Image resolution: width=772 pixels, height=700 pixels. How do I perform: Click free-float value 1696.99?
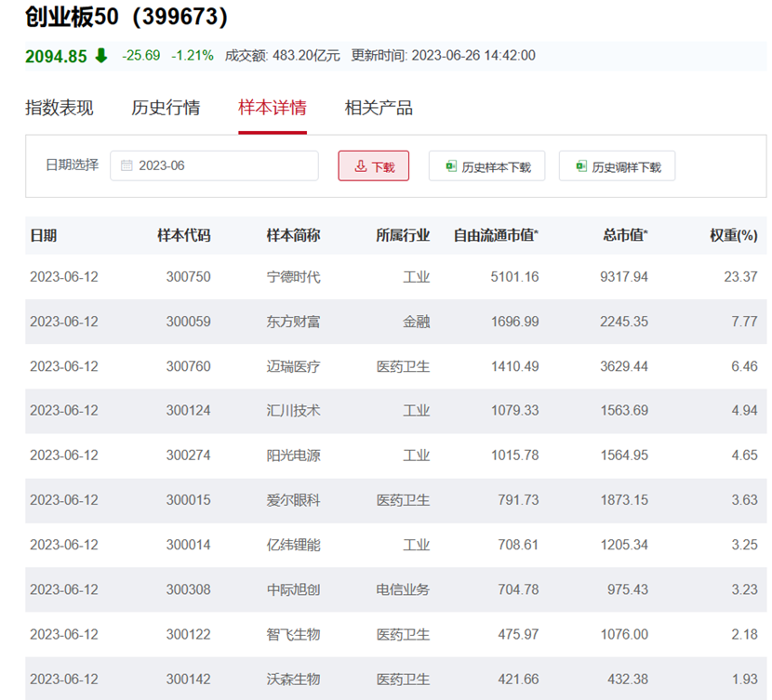point(514,322)
